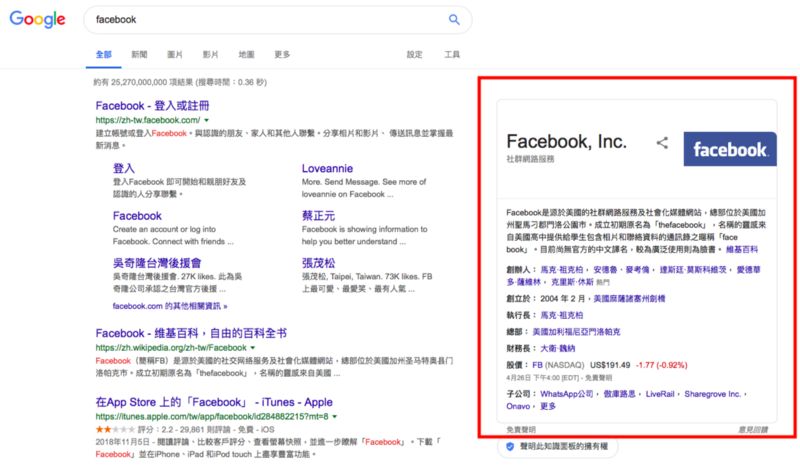This screenshot has width=800, height=471.
Task: Click the facebook logo thumbnail in knowledge panel
Action: tap(730, 149)
